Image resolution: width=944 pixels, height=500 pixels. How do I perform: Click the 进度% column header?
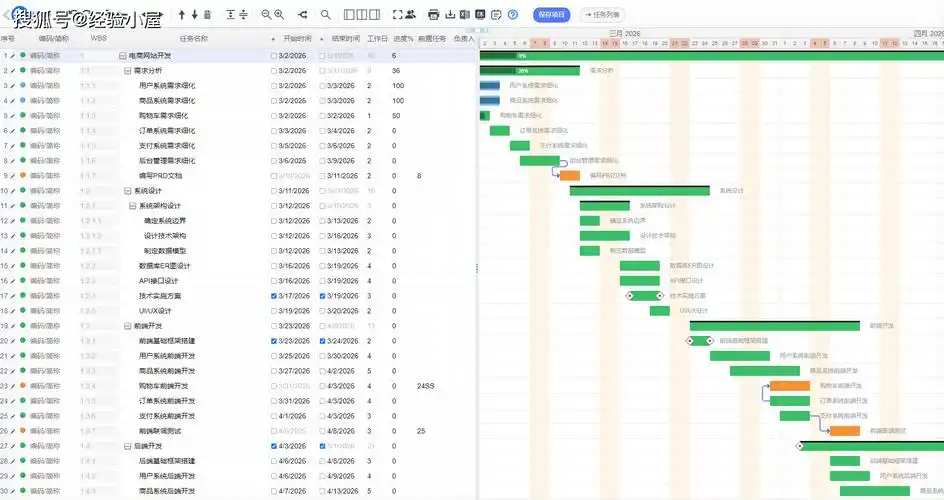coord(402,39)
